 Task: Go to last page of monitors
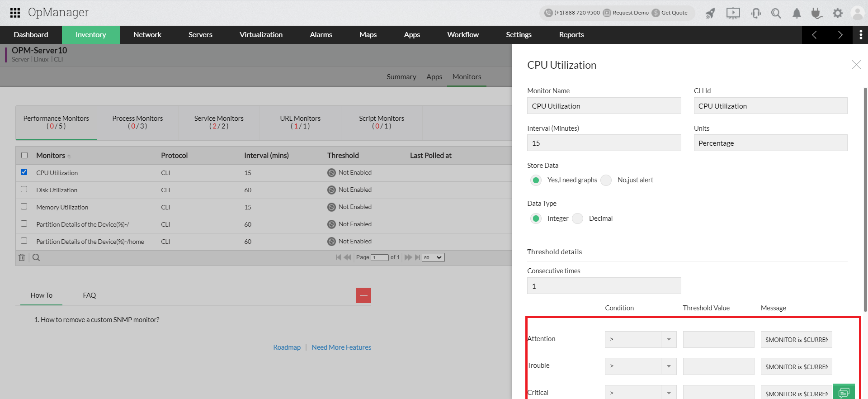(417, 257)
